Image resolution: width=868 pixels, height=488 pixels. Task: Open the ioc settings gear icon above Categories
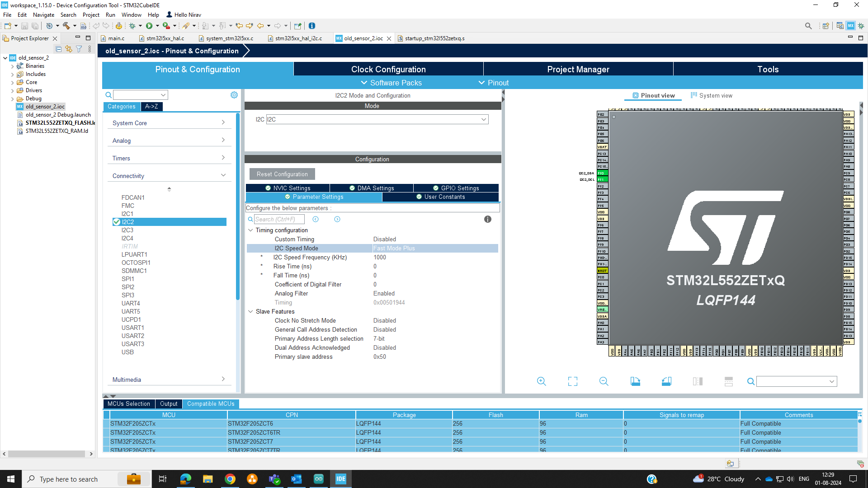point(234,95)
